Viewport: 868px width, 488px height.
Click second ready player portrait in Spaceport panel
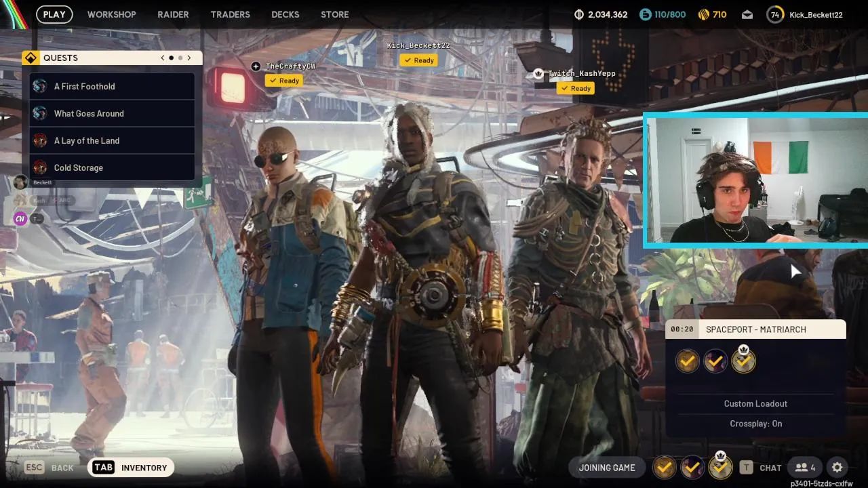(x=715, y=361)
